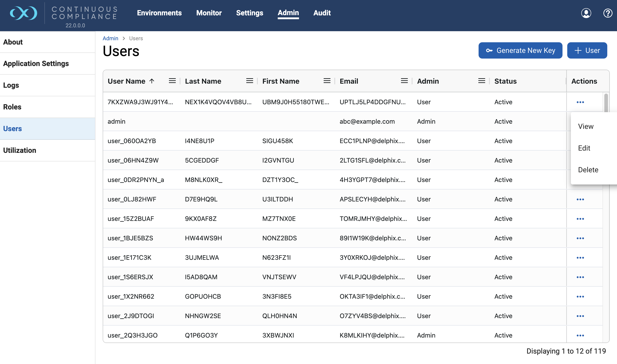
Task: Open Last Name column menu icon
Action: pos(249,81)
